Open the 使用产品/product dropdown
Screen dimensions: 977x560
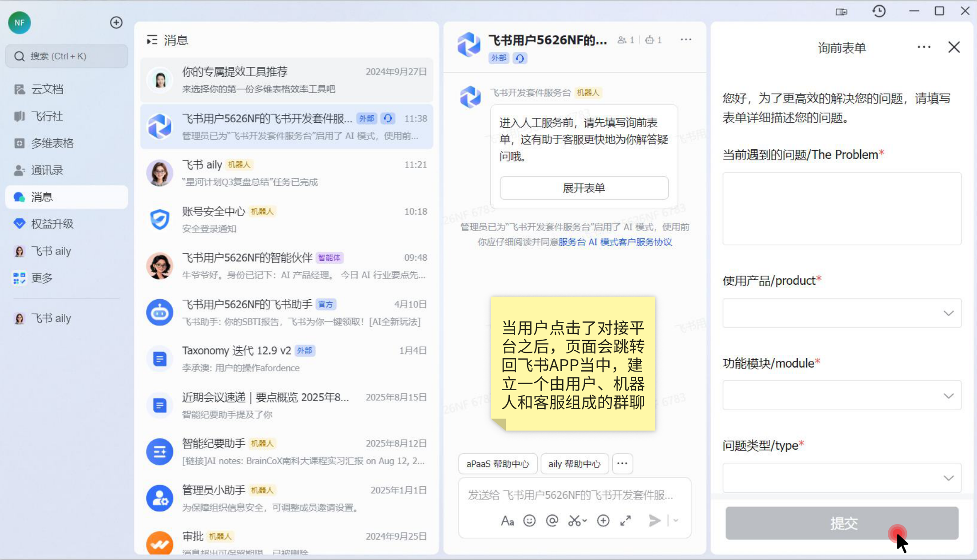tap(842, 313)
